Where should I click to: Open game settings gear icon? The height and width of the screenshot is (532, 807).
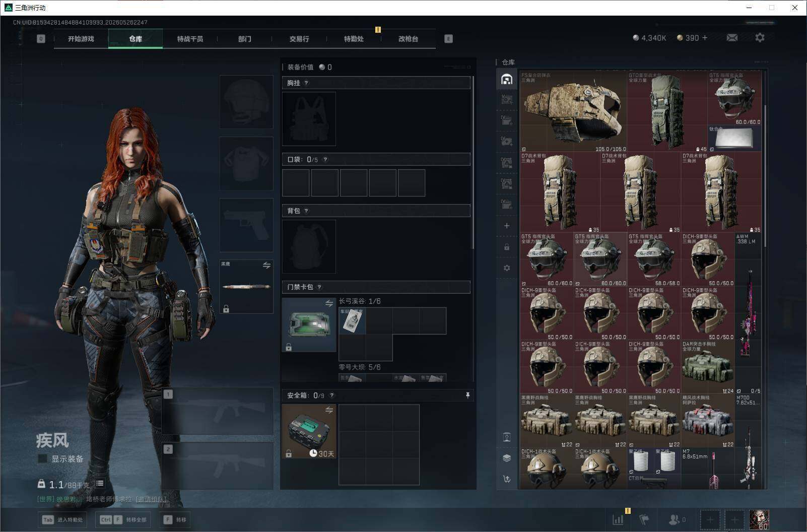(760, 38)
